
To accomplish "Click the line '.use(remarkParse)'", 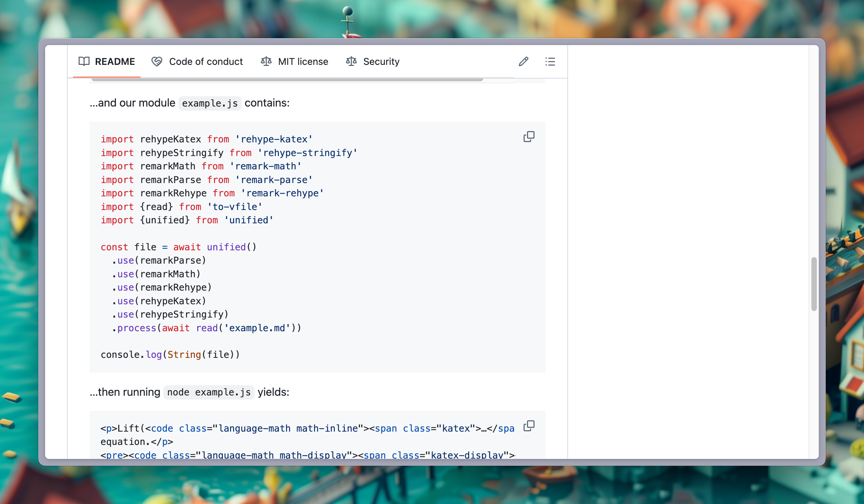I will [x=159, y=261].
